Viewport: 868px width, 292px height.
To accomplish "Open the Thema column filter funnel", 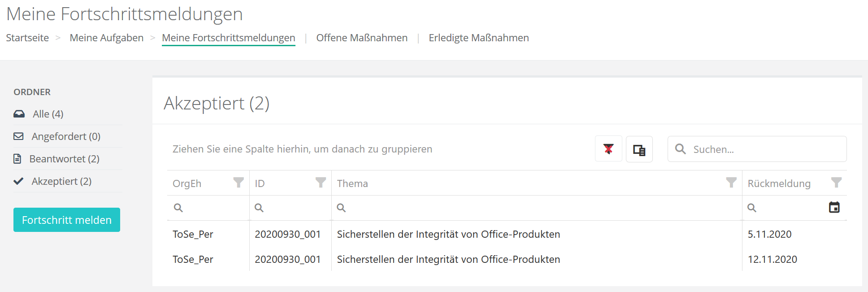I will [731, 183].
